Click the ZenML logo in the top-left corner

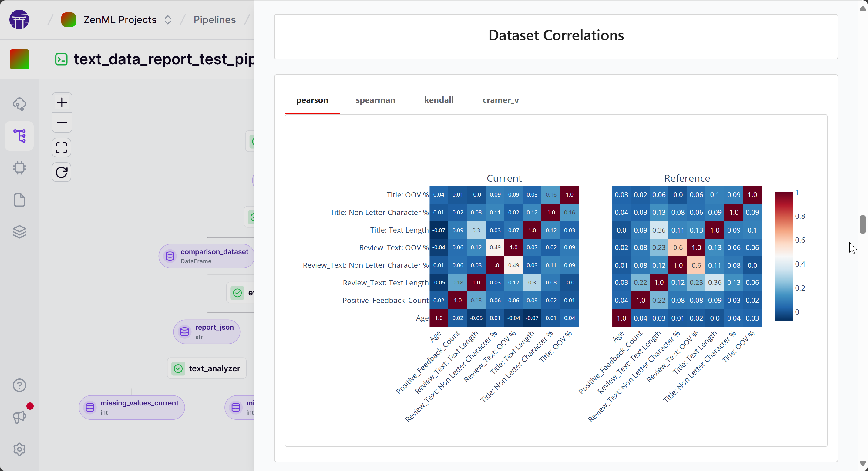coord(19,19)
